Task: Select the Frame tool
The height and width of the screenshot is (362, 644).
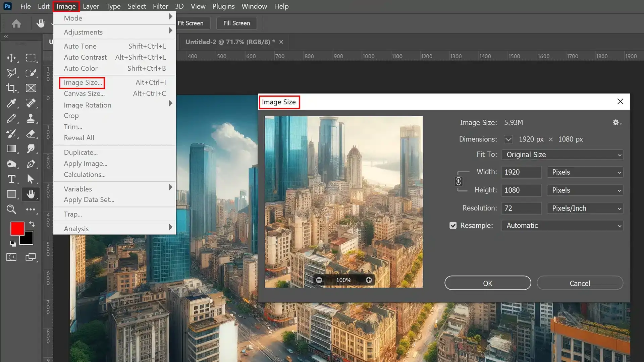Action: click(x=31, y=88)
